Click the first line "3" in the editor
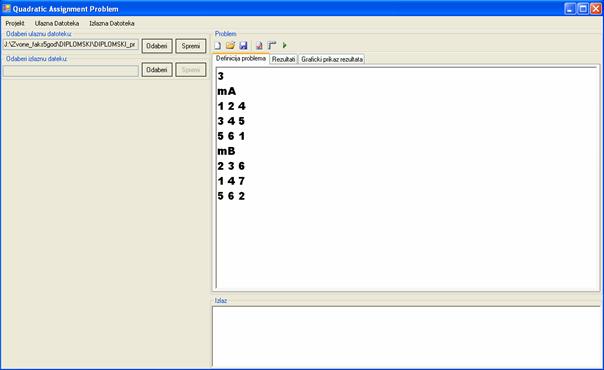This screenshot has height=370, width=604. pos(221,76)
